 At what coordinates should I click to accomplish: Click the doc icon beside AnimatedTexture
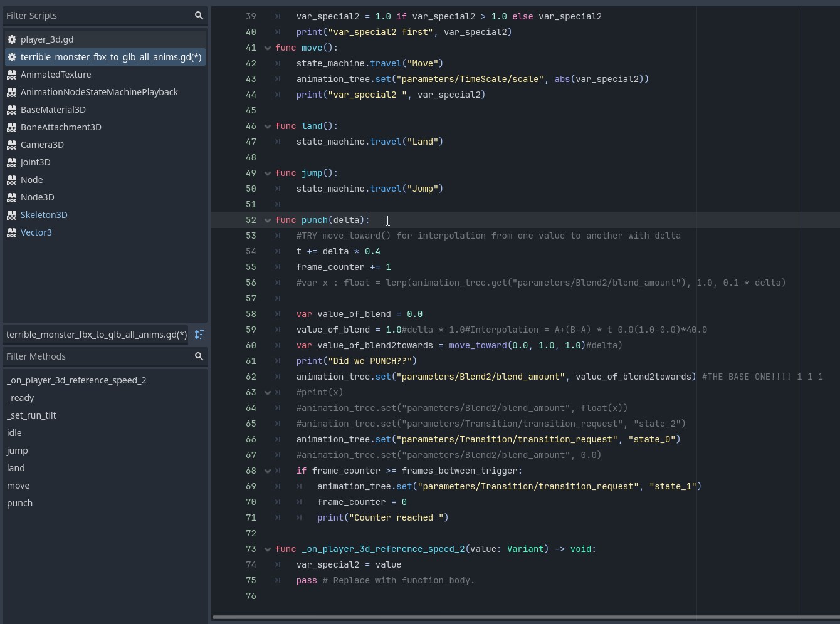12,75
